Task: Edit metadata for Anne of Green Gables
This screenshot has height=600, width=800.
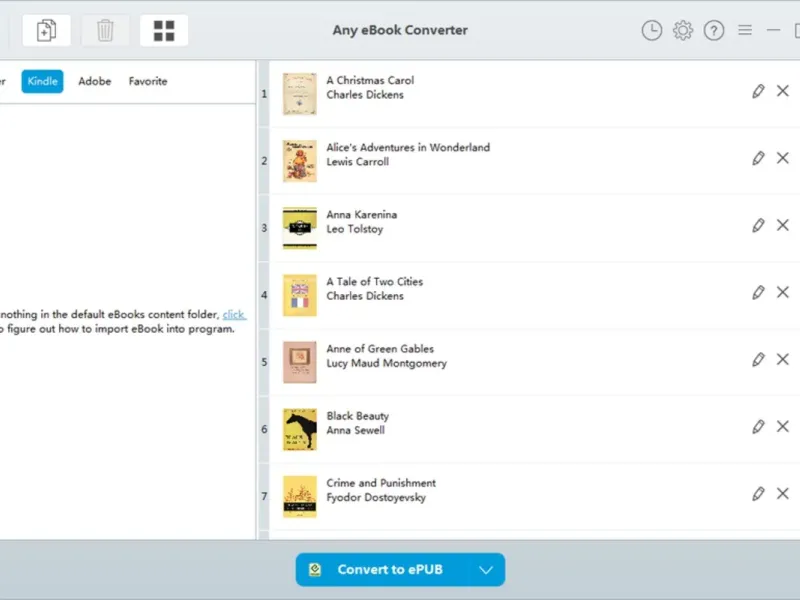Action: (x=758, y=359)
